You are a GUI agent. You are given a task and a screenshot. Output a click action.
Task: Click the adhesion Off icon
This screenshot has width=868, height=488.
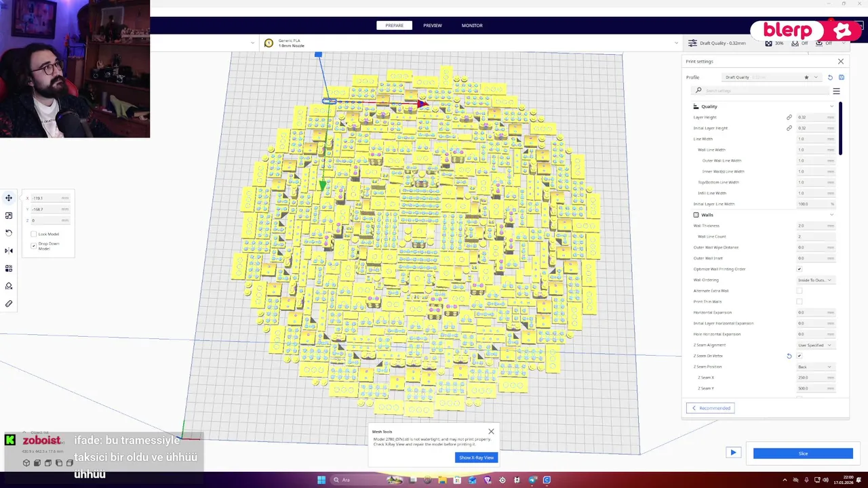(x=819, y=43)
